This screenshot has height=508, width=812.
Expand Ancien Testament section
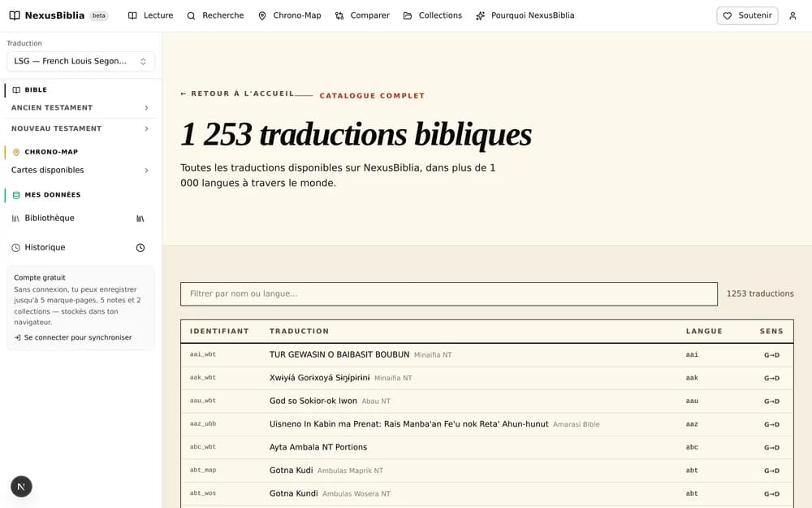[x=80, y=108]
